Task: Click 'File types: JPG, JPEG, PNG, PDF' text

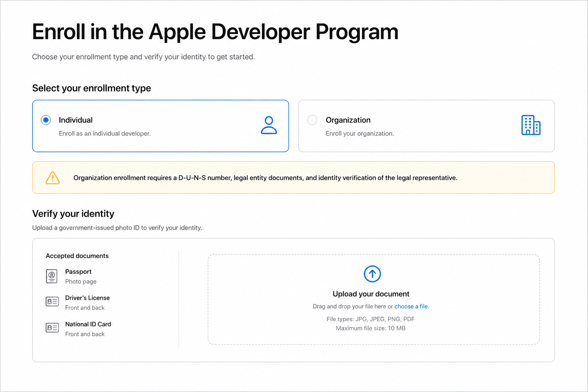Action: tap(371, 319)
